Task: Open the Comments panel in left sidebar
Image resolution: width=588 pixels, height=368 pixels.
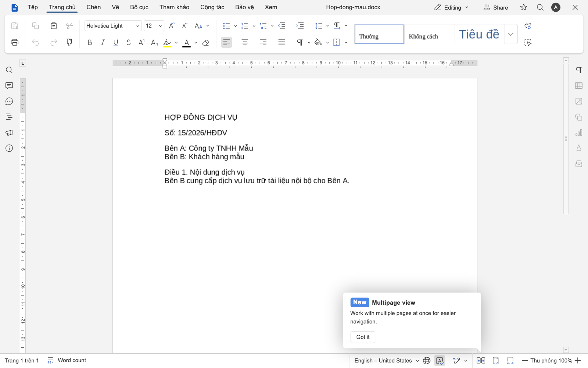Action: click(x=9, y=86)
